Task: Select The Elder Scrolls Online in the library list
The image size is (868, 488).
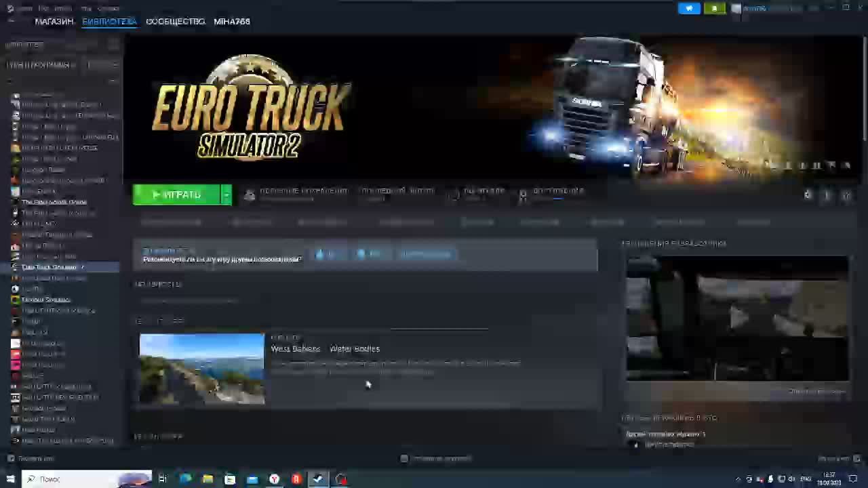Action: 54,202
